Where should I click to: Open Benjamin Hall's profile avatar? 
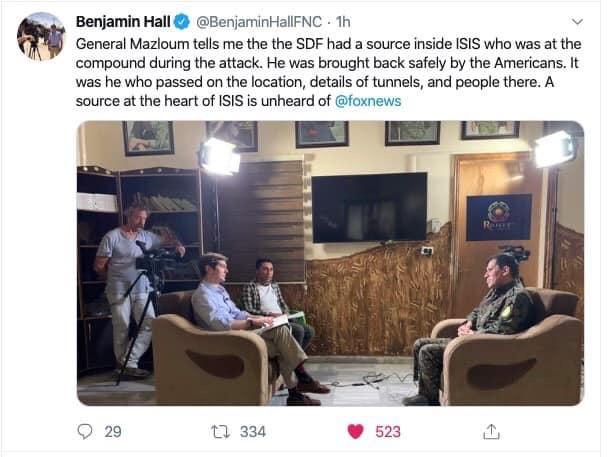(40, 37)
